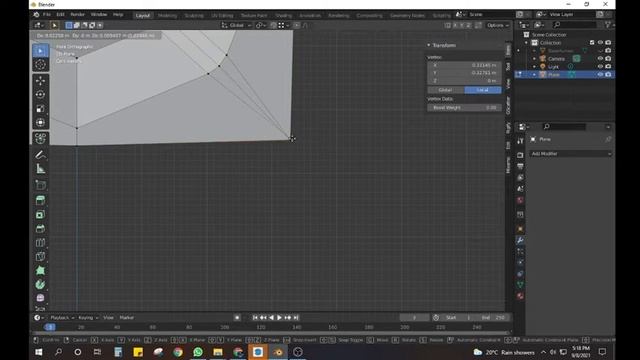Open the timeline Marker menu
Screen dimensions: 640x360
(127, 318)
